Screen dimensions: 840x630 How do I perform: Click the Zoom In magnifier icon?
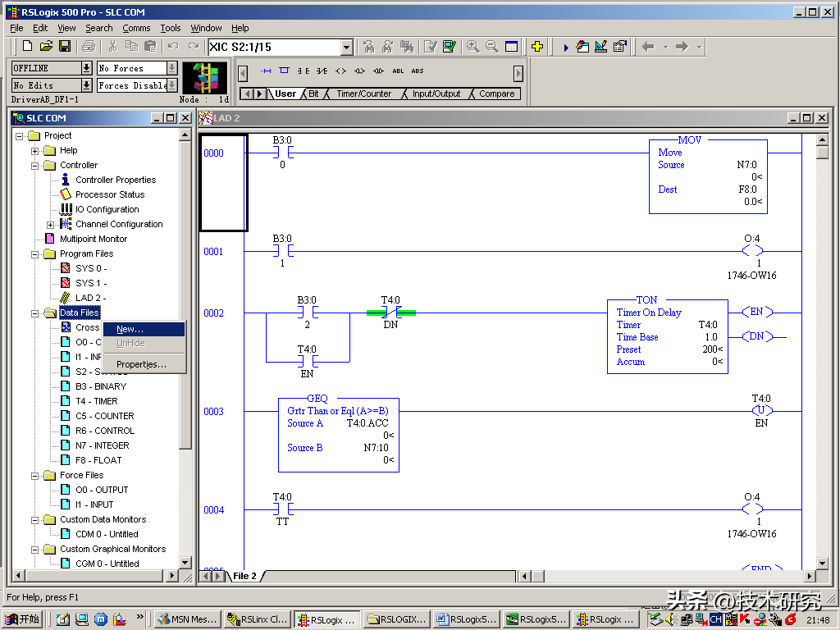click(473, 47)
